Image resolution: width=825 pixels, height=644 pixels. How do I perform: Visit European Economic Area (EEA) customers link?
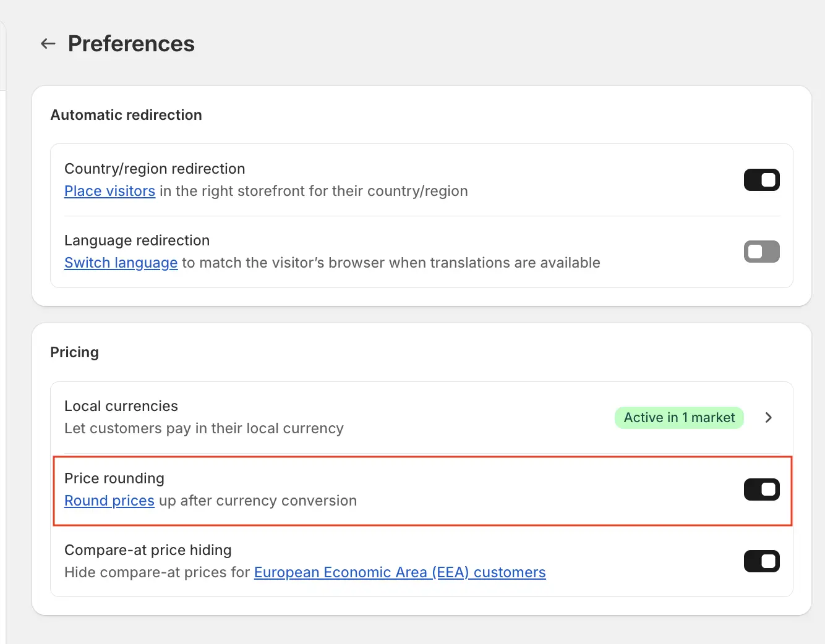400,572
